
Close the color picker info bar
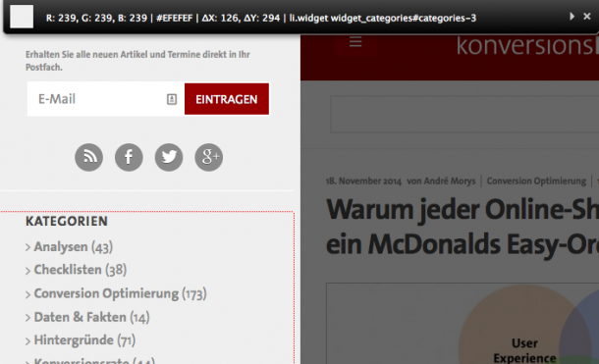587,17
